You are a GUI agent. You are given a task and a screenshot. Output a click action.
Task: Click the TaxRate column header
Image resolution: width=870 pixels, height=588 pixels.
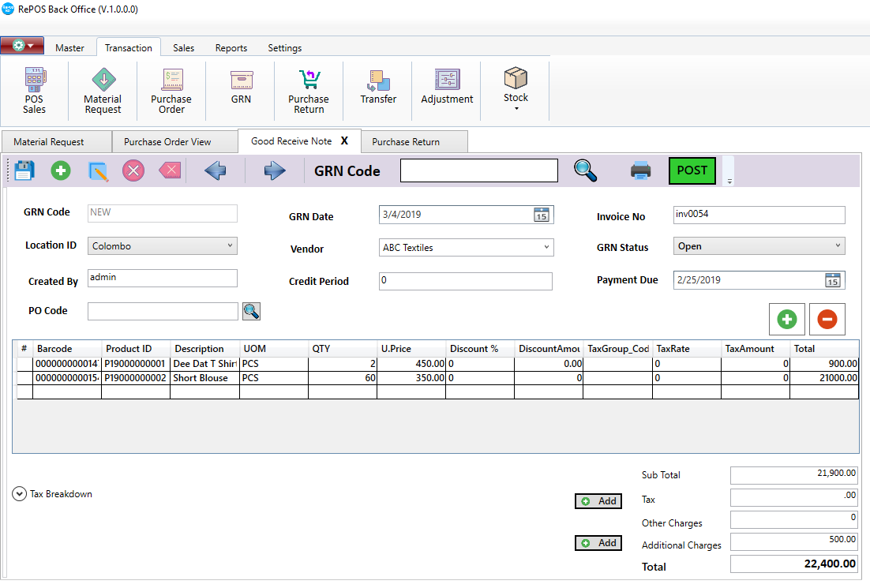coord(686,349)
